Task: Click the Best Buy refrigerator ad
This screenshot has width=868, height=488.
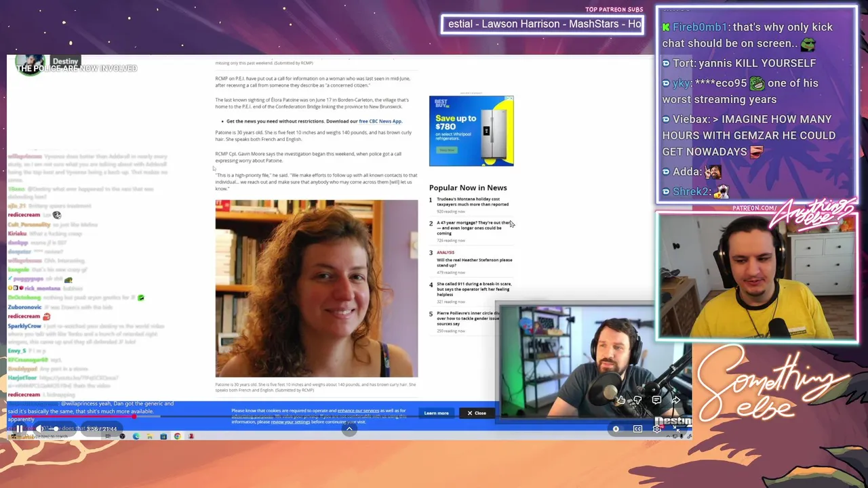Action: tap(471, 131)
